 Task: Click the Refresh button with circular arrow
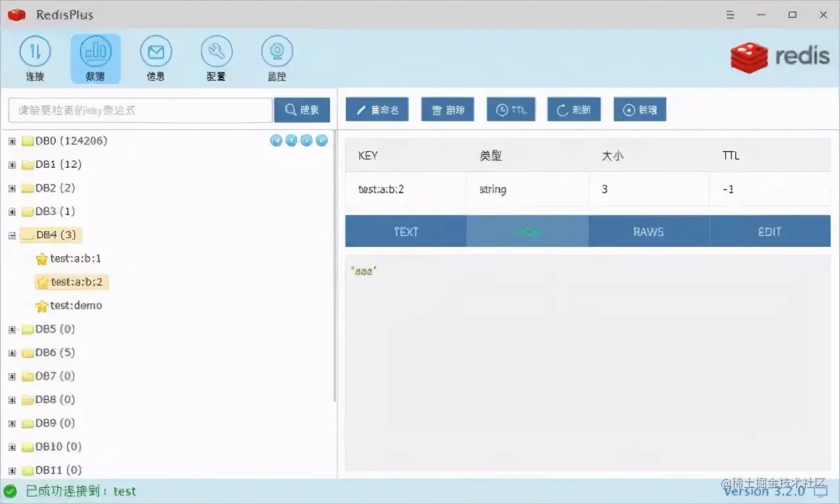574,110
